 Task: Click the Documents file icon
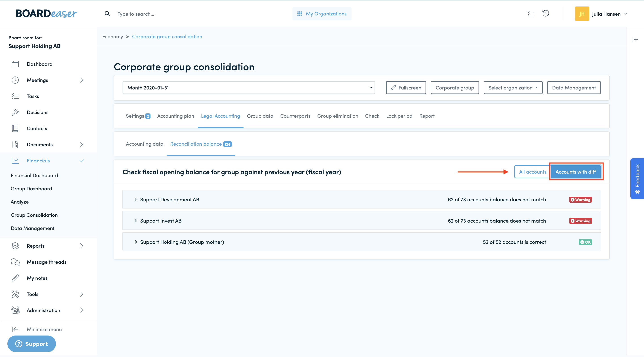(15, 144)
